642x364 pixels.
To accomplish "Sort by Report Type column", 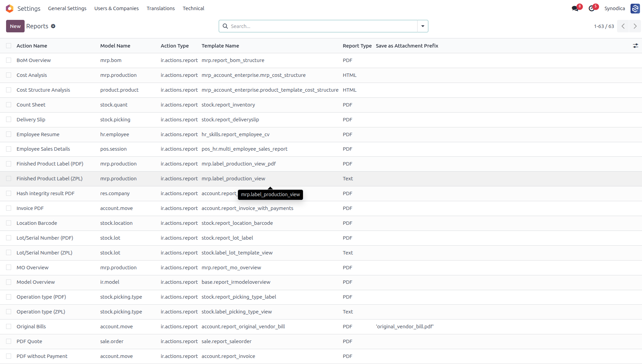I will pos(357,46).
